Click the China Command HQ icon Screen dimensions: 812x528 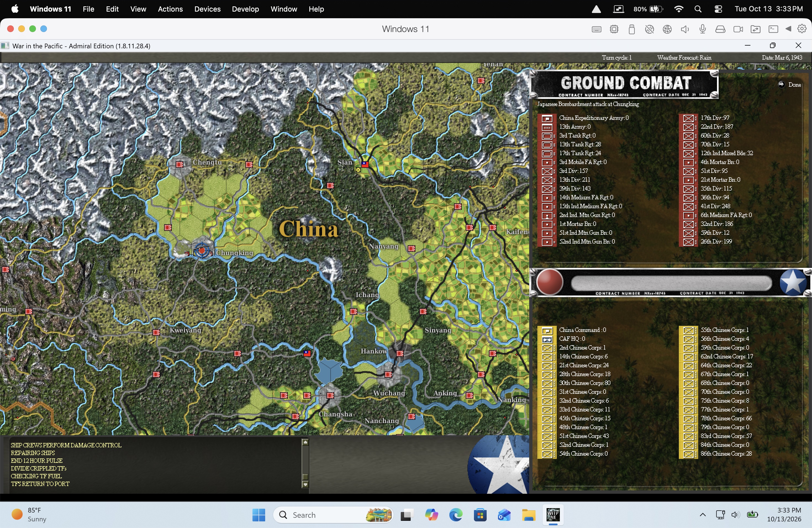[547, 331]
